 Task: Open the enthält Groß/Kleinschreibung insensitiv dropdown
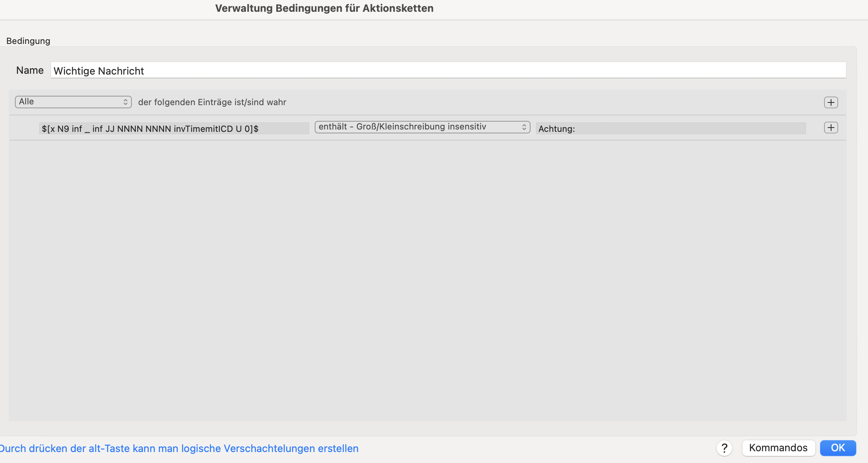coord(423,127)
